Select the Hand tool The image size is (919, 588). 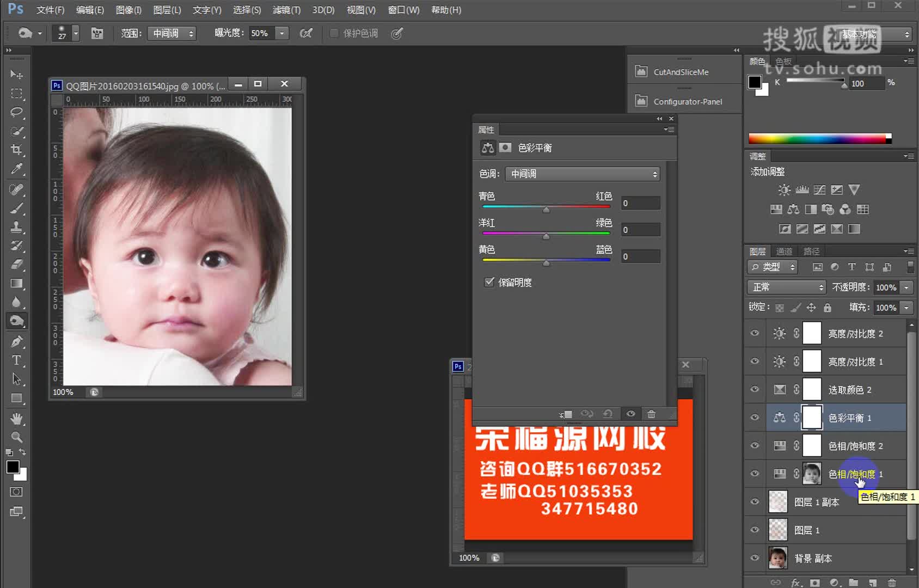pos(16,418)
